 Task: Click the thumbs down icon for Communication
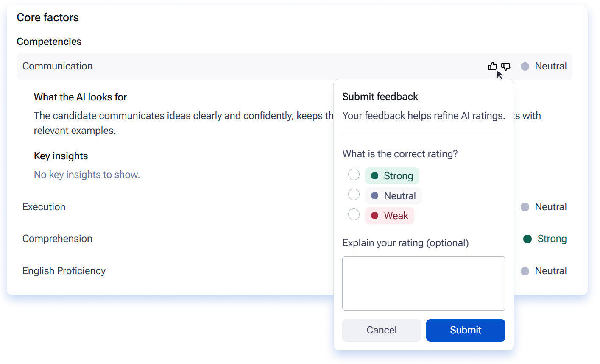[x=506, y=67]
